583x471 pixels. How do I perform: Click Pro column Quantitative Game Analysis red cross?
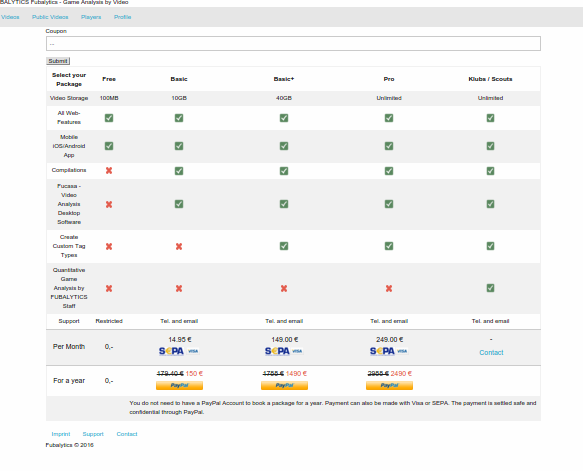389,288
